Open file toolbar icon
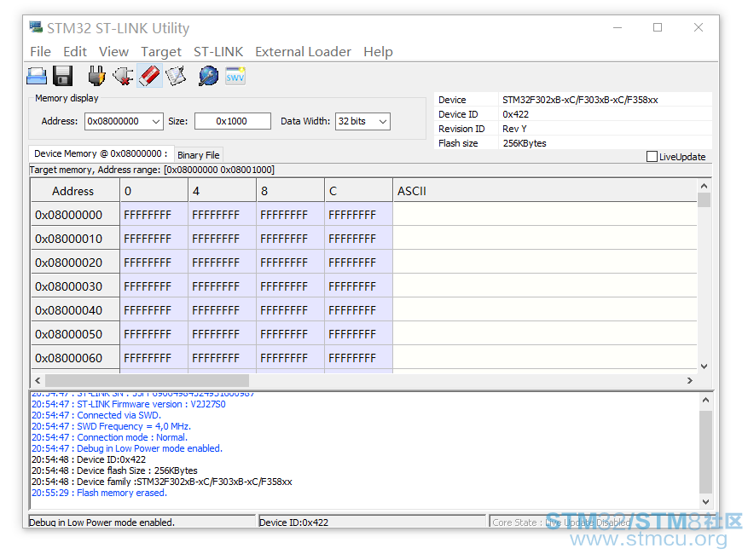Image resolution: width=748 pixels, height=560 pixels. pyautogui.click(x=37, y=76)
